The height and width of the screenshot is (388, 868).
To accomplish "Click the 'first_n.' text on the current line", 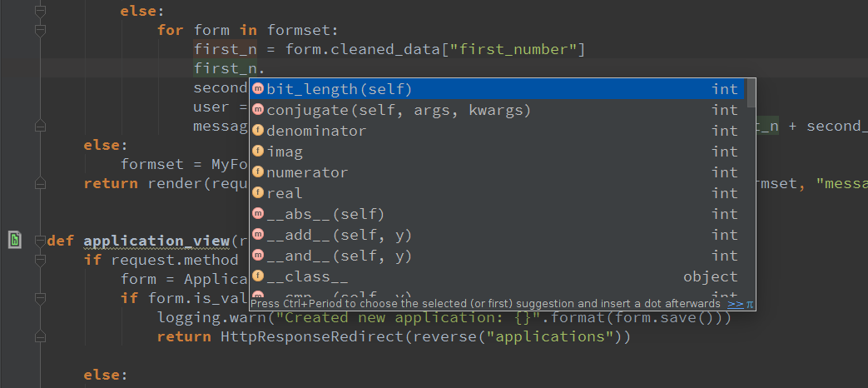I will pyautogui.click(x=230, y=69).
